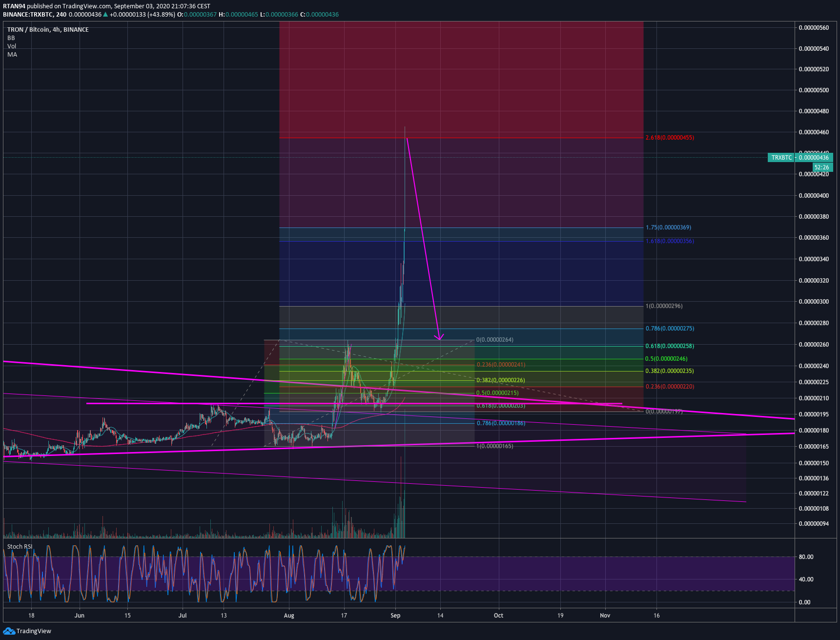
Task: Click the 52:26 candle countdown label
Action: pyautogui.click(x=823, y=167)
